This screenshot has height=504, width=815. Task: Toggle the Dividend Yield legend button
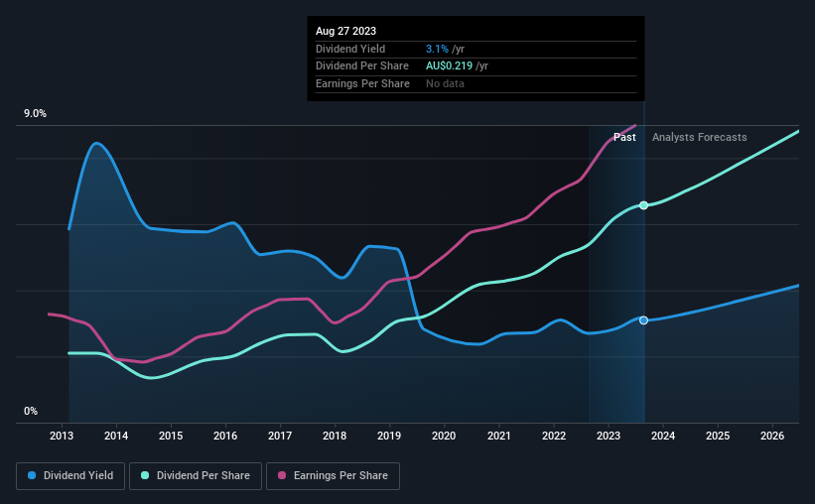click(70, 476)
